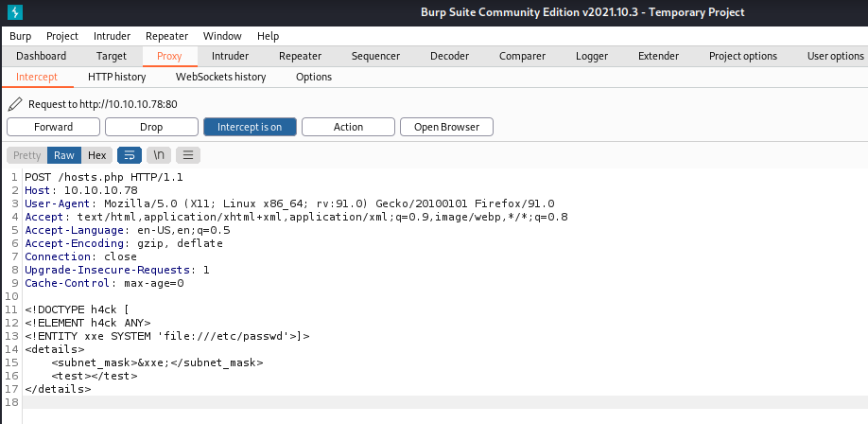
Task: Click the <test></test> line
Action: pyautogui.click(x=95, y=377)
